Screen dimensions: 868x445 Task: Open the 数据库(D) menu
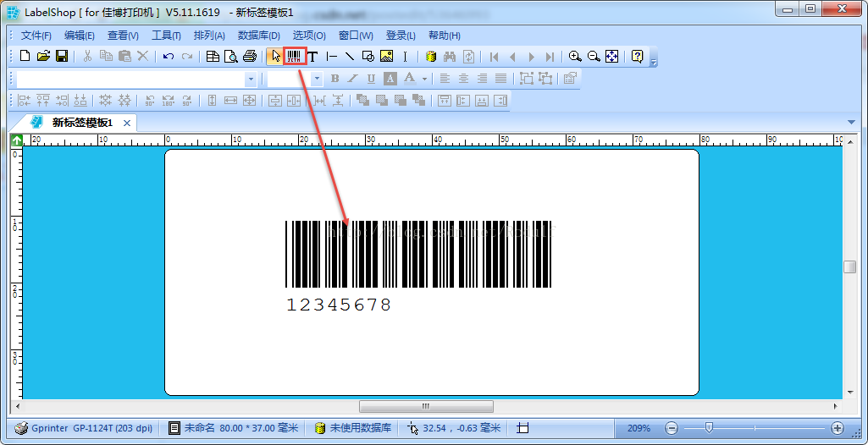(x=258, y=36)
